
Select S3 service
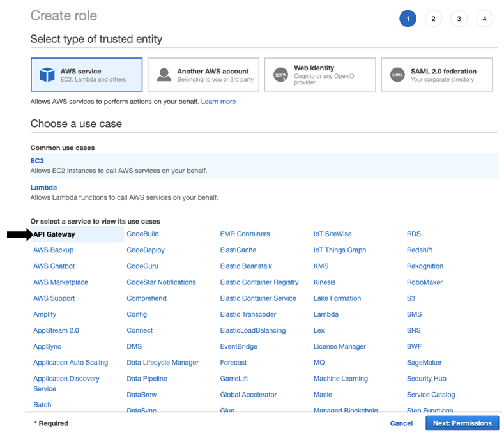(x=411, y=298)
